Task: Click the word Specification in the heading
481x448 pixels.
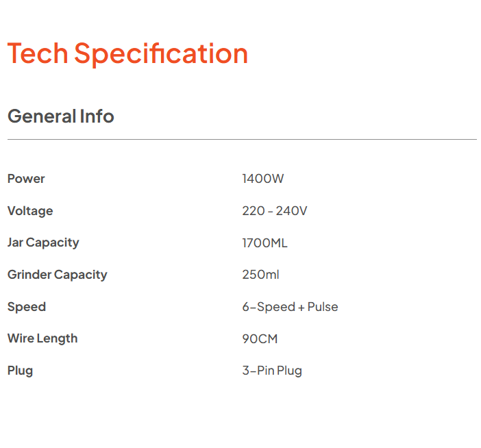Action: (161, 54)
